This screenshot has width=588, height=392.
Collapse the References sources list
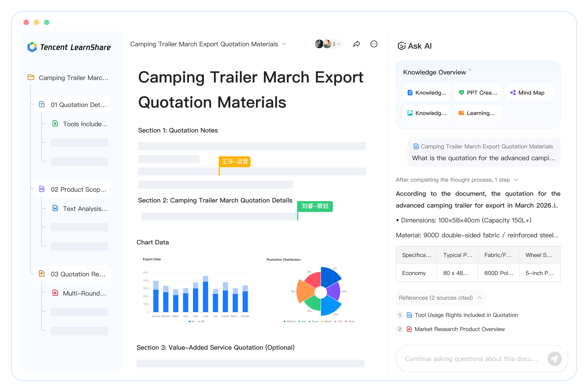tap(479, 298)
